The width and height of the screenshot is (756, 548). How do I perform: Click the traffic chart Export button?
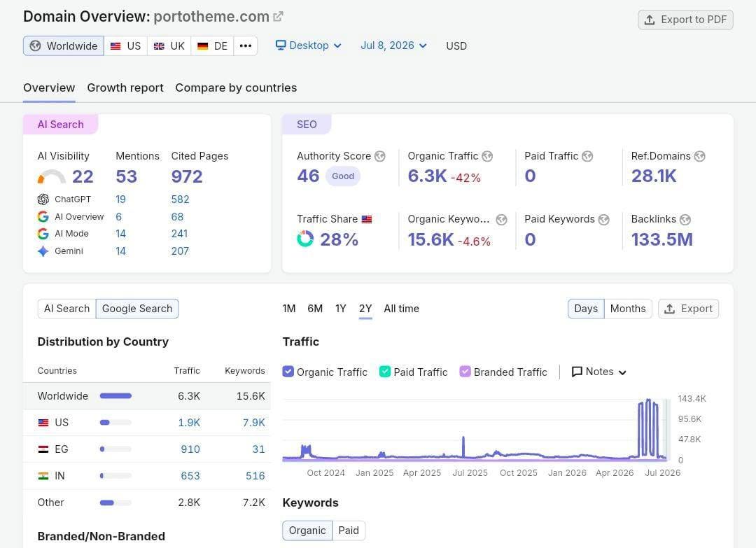(689, 309)
